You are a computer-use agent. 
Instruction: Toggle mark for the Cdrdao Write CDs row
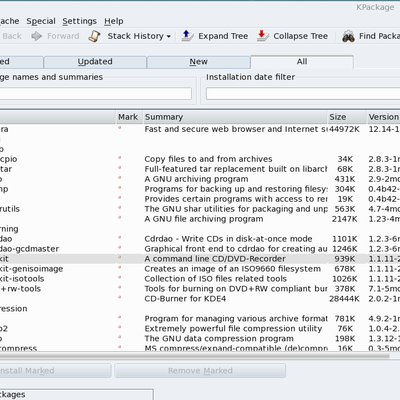pyautogui.click(x=119, y=238)
